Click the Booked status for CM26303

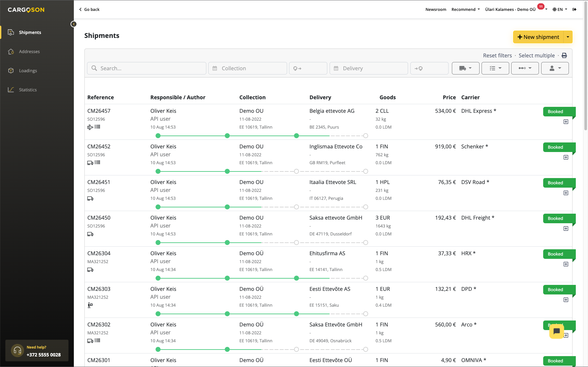click(x=559, y=290)
